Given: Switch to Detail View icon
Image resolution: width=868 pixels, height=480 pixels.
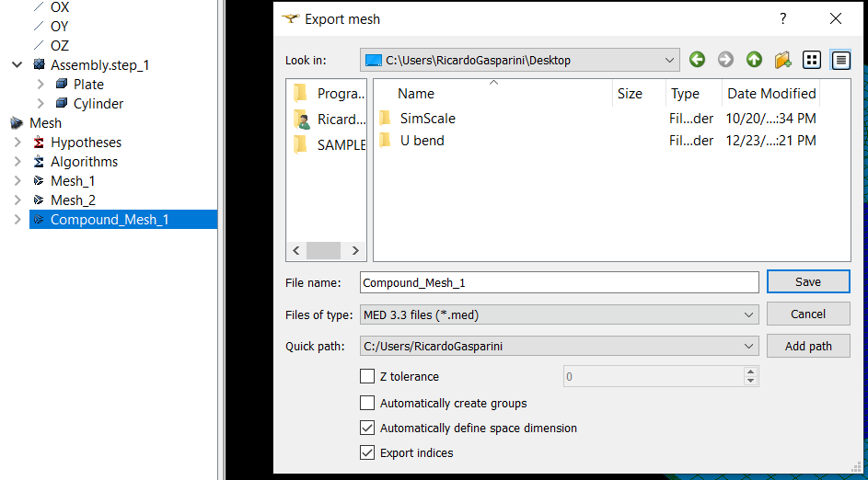Looking at the screenshot, I should coord(840,60).
